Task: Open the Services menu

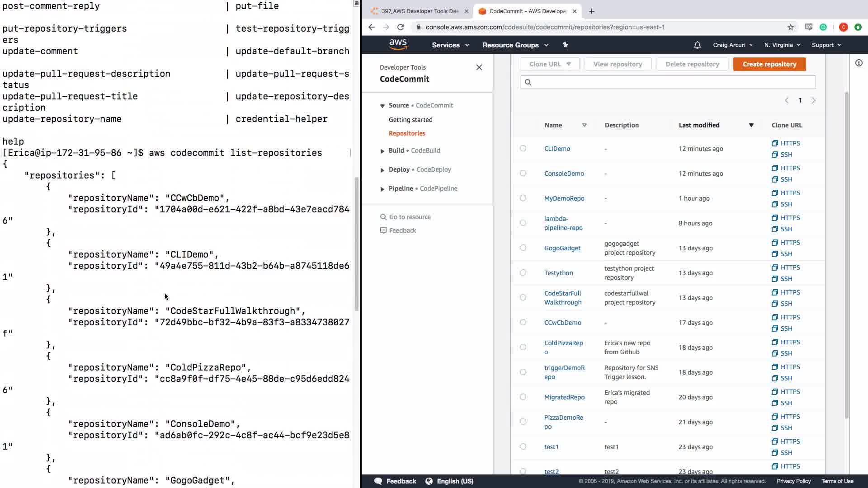Action: pos(450,45)
